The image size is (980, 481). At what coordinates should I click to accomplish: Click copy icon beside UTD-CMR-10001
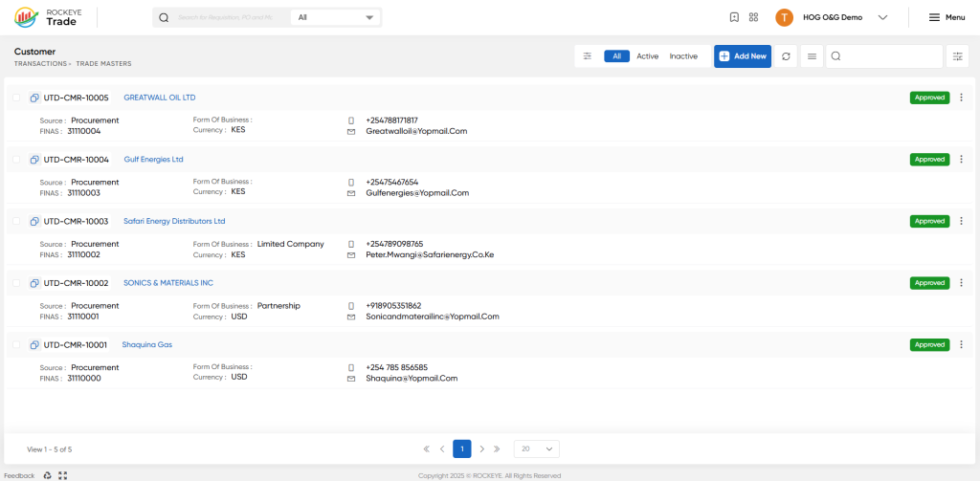click(x=34, y=345)
